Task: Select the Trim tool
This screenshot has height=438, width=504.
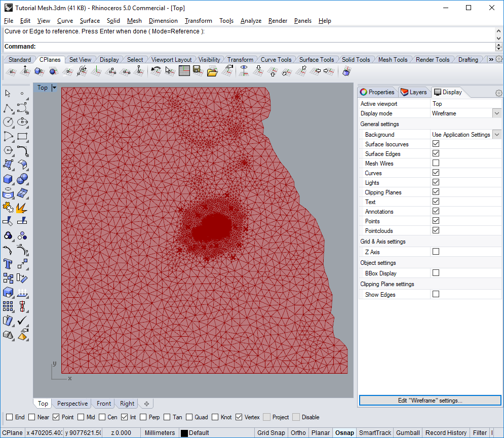Action: (8, 221)
